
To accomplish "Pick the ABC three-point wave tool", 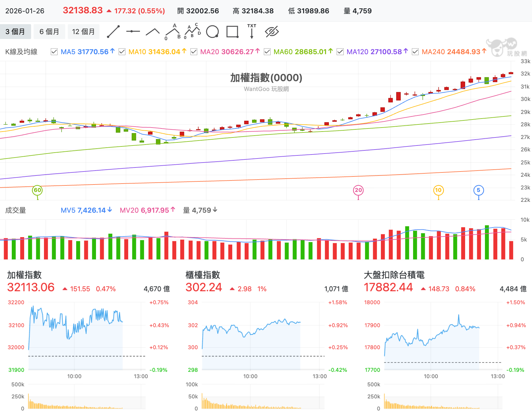I will (x=173, y=32).
